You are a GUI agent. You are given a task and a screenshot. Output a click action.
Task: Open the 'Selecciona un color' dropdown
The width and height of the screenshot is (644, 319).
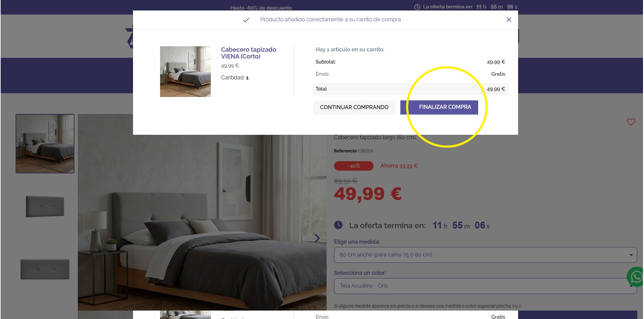[481, 286]
